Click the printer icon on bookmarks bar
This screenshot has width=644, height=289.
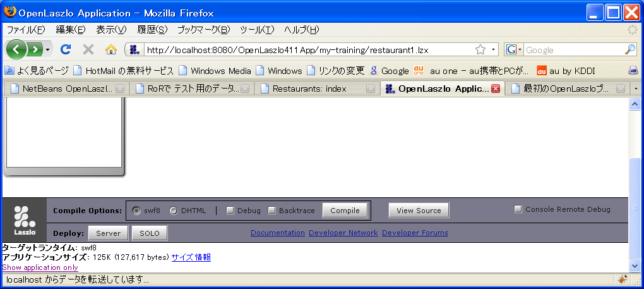point(633,71)
